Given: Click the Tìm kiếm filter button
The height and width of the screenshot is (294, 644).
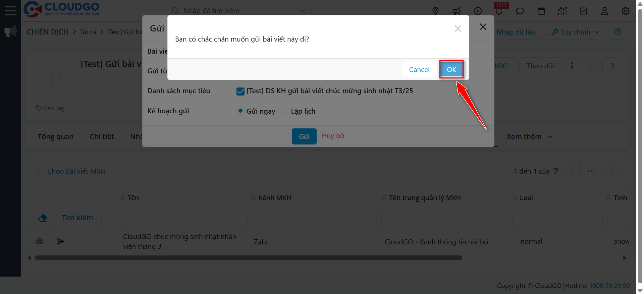Looking at the screenshot, I should 77,218.
